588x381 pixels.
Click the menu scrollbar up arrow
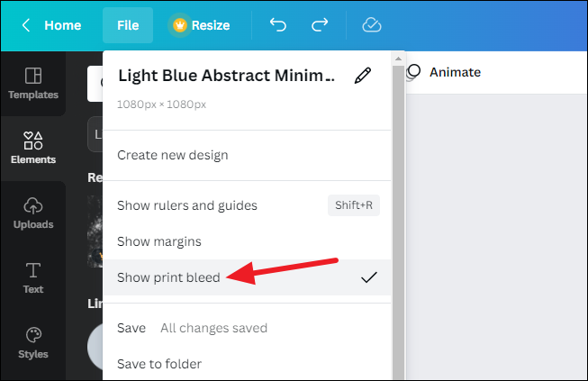tap(398, 59)
